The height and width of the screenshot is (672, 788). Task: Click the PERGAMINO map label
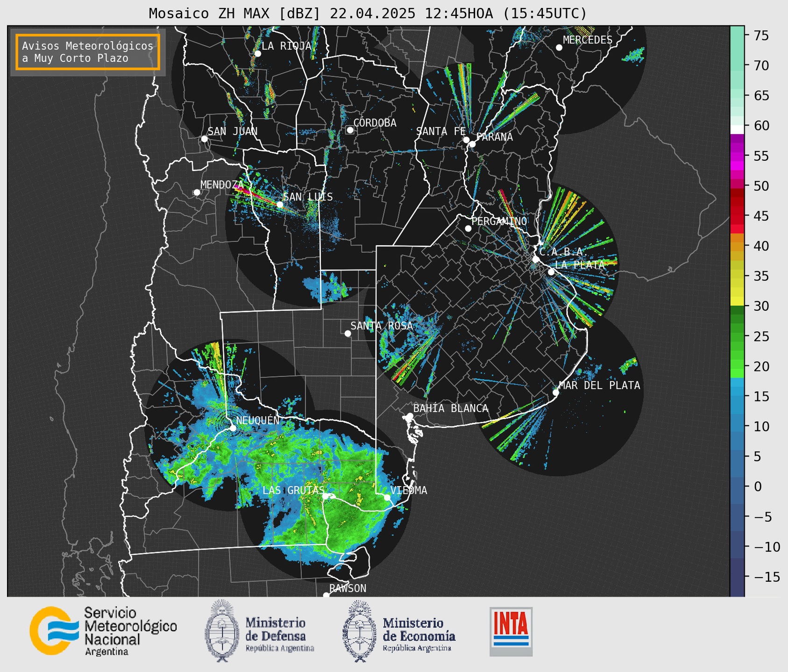click(499, 221)
